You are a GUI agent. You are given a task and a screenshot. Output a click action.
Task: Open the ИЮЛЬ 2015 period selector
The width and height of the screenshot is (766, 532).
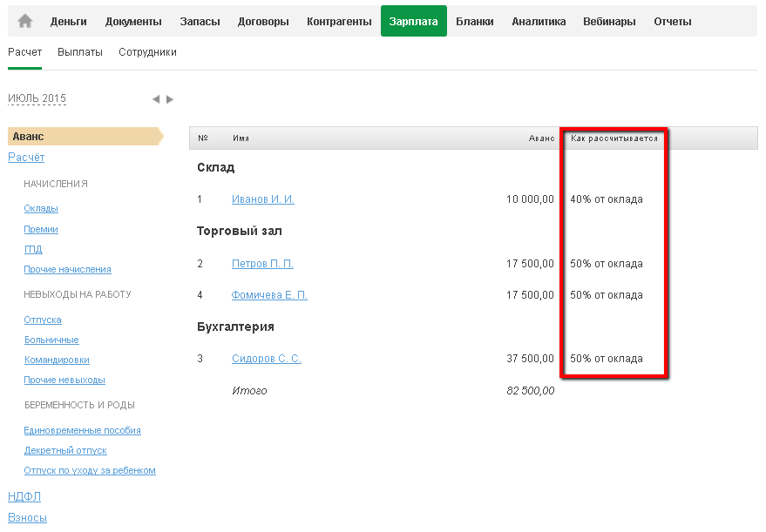pos(37,99)
